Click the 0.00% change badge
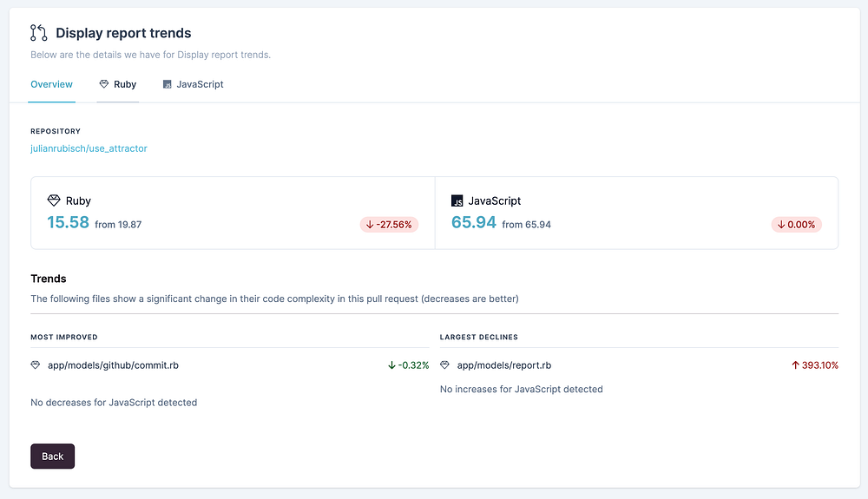868x499 pixels. [x=796, y=225]
